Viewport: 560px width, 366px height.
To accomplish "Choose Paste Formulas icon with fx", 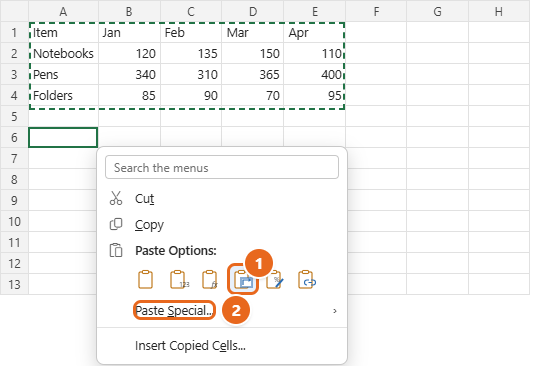I will click(210, 280).
